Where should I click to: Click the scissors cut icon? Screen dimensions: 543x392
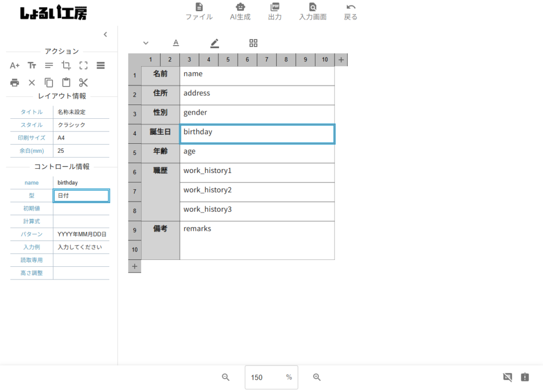83,82
